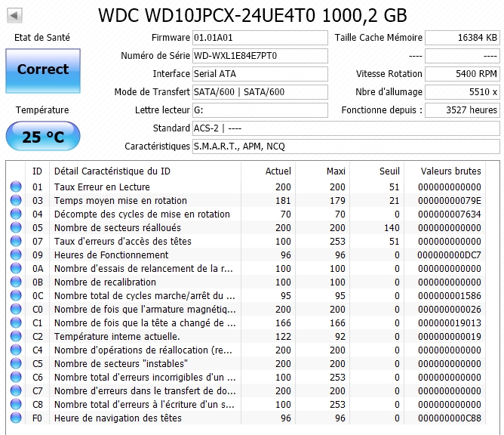Click the Actuel value 181 for ID 03
The width and height of the screenshot is (504, 435).
pos(283,200)
